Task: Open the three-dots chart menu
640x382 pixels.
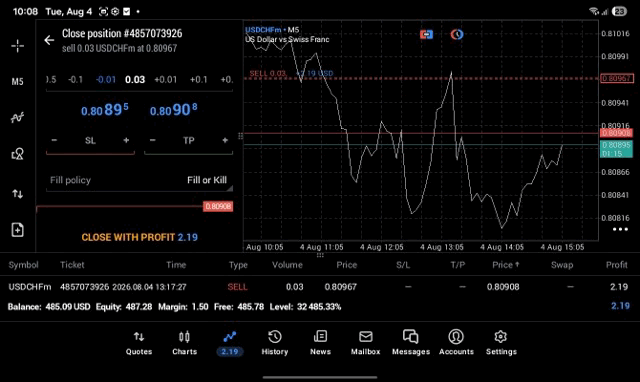Action: point(620,229)
